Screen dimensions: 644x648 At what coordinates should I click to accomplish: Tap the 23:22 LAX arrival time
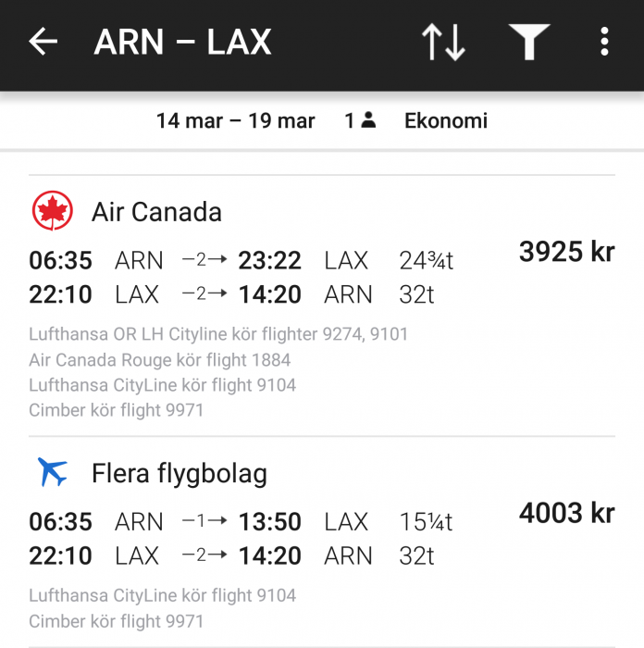[269, 261]
